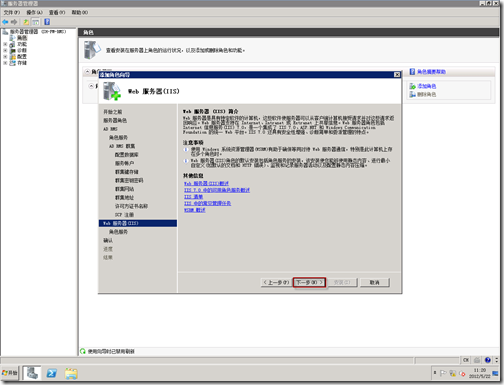Click the help icon beside 角色摘要帮助
Screen dimensions: 504x385
point(412,72)
